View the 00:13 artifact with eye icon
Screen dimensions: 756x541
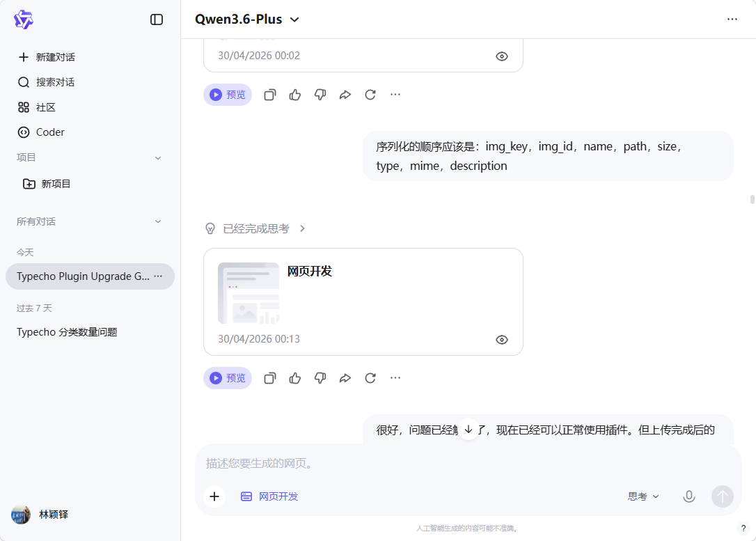[x=502, y=340]
